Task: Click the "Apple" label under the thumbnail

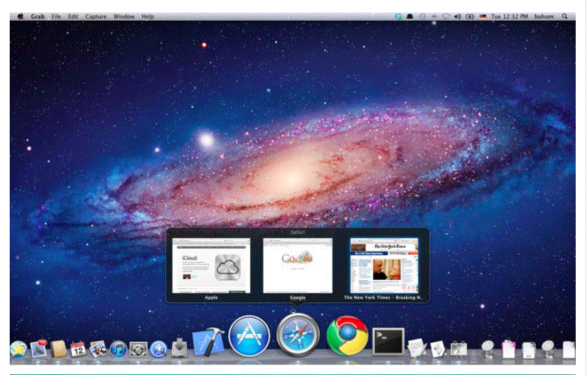Action: pos(211,297)
